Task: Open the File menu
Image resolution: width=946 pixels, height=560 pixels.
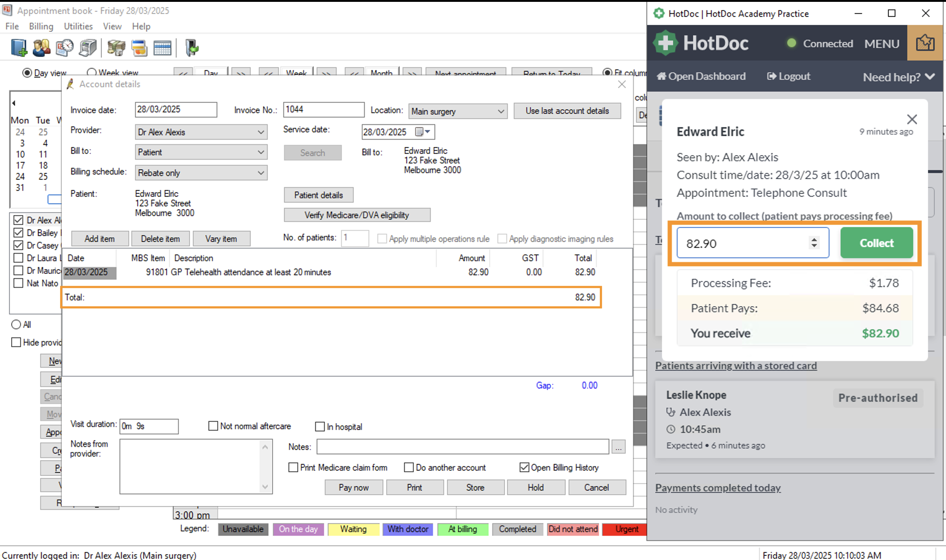Action: pyautogui.click(x=12, y=26)
